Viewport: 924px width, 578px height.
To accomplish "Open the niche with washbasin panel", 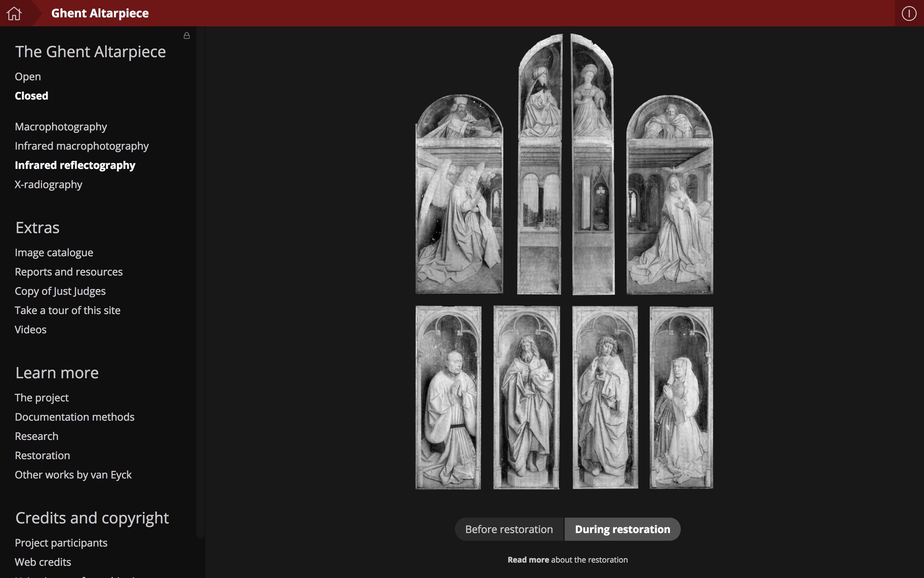I will tap(593, 164).
